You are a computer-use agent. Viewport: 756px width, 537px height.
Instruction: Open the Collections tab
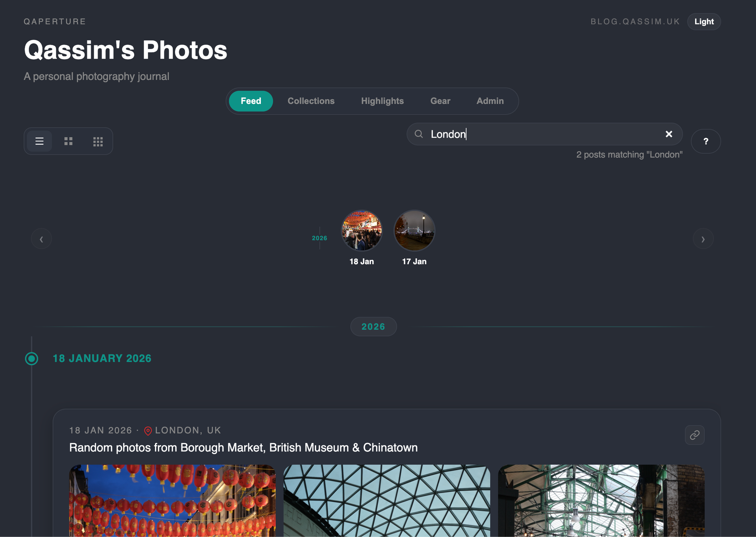(x=311, y=101)
